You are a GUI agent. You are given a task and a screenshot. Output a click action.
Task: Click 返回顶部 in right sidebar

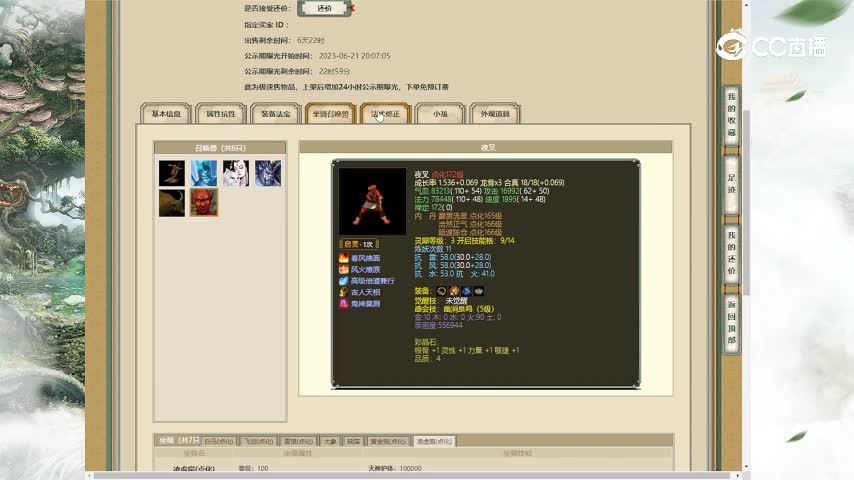pos(731,323)
